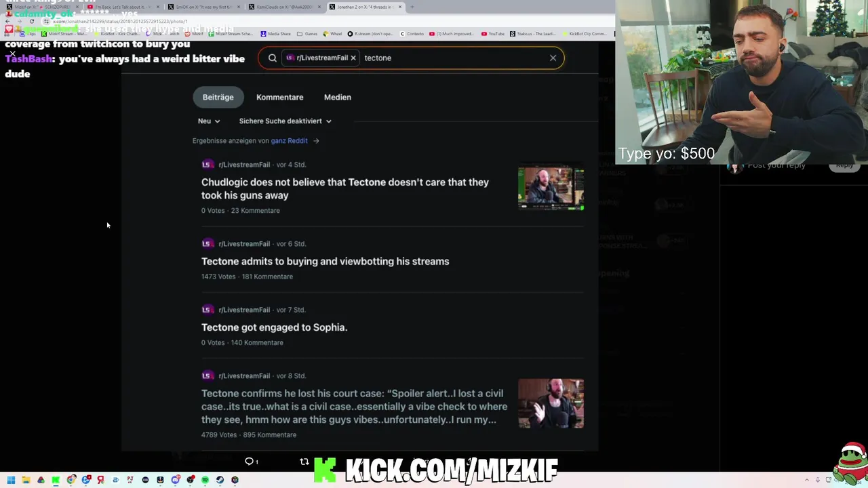The height and width of the screenshot is (488, 868).
Task: Open post Tectone admits to viewbotting streams
Action: pos(325,261)
